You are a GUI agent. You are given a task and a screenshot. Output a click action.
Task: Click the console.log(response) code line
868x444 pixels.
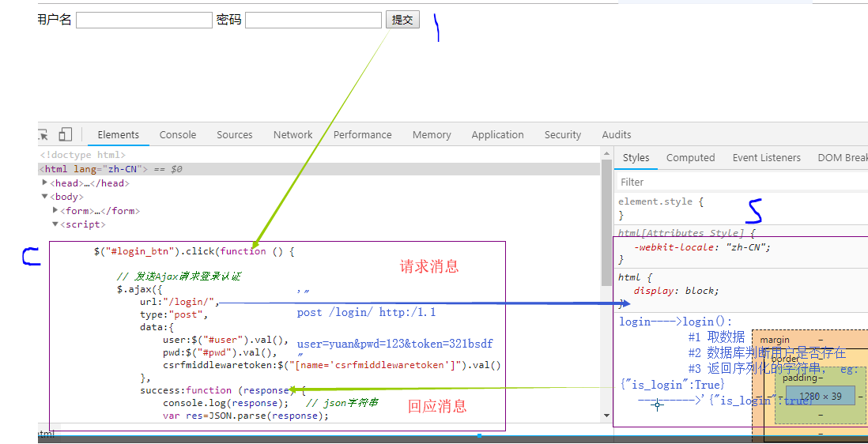click(x=226, y=403)
